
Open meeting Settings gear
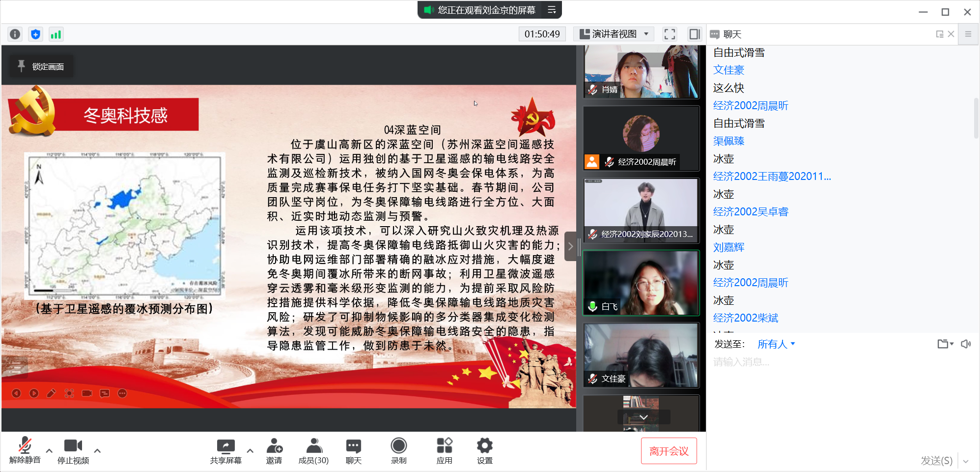pyautogui.click(x=484, y=451)
